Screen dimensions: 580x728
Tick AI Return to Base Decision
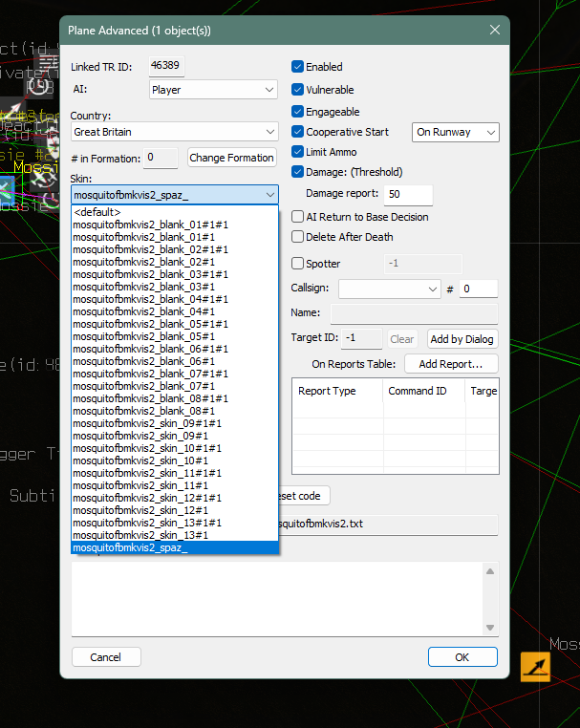(298, 217)
